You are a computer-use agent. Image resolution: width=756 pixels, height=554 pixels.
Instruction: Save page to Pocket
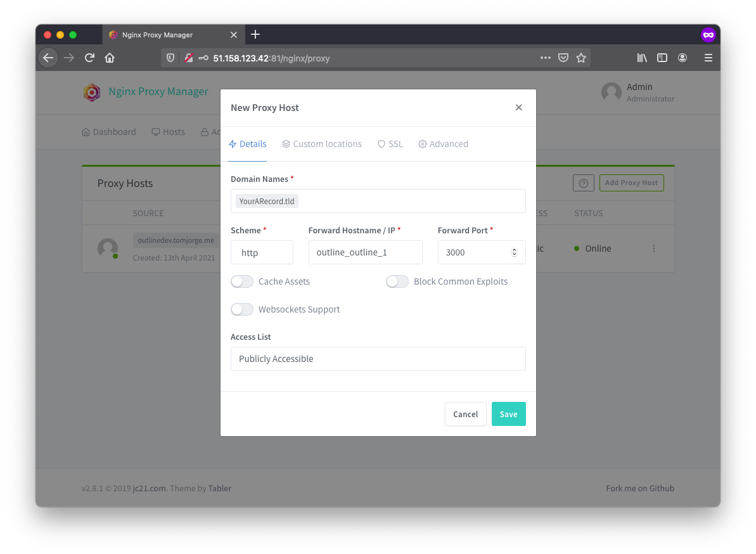(x=563, y=58)
